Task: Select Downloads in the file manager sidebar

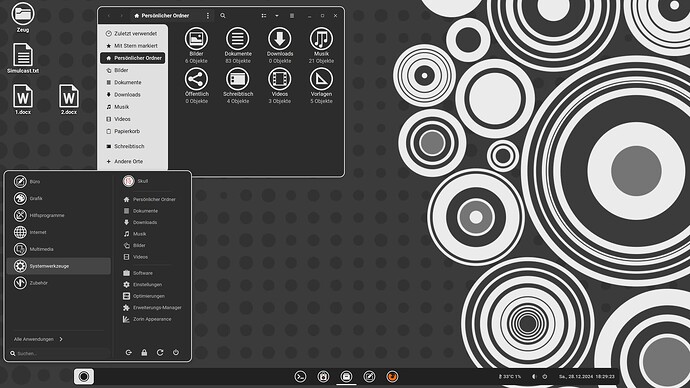Action: tap(132, 95)
